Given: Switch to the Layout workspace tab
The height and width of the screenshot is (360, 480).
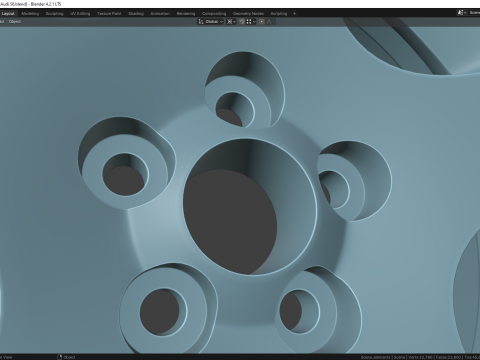Looking at the screenshot, I should point(8,14).
